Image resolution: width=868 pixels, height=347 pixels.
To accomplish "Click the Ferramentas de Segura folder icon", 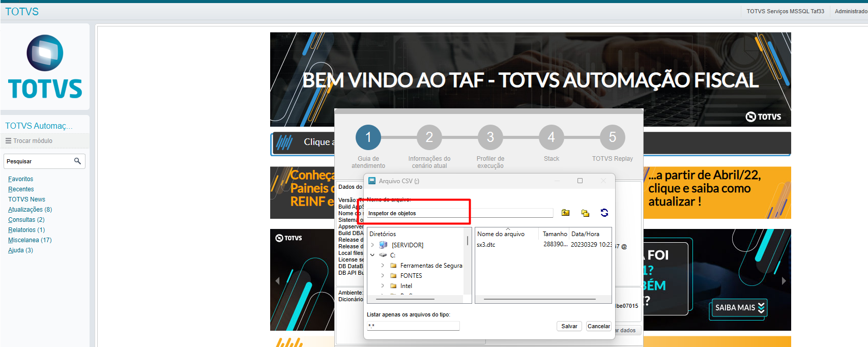I will point(393,265).
